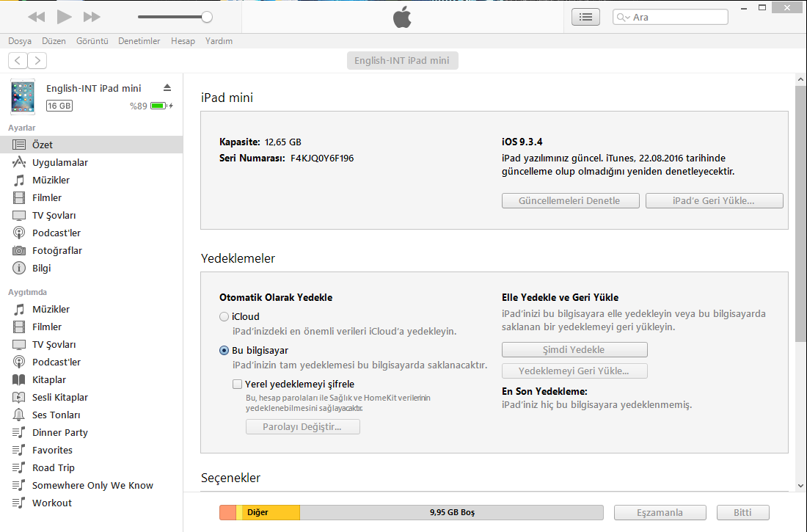Enable the Yerel yedeklemeyi şifrele checkbox
Image resolution: width=807 pixels, height=532 pixels.
(237, 384)
